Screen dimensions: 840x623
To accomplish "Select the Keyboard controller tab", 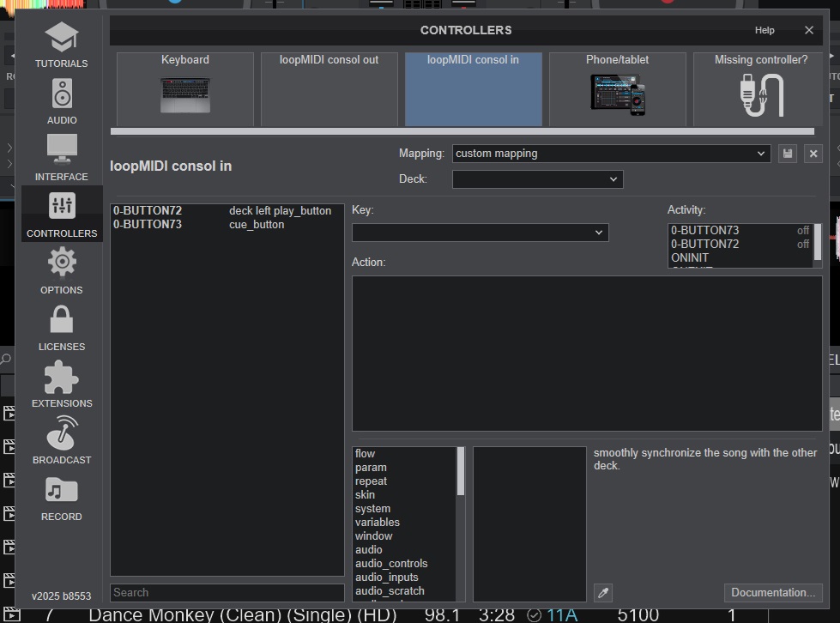I will tap(185, 89).
